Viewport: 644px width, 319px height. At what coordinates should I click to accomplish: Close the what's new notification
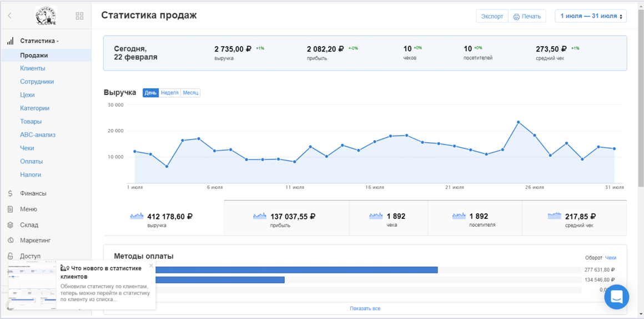[x=151, y=266]
